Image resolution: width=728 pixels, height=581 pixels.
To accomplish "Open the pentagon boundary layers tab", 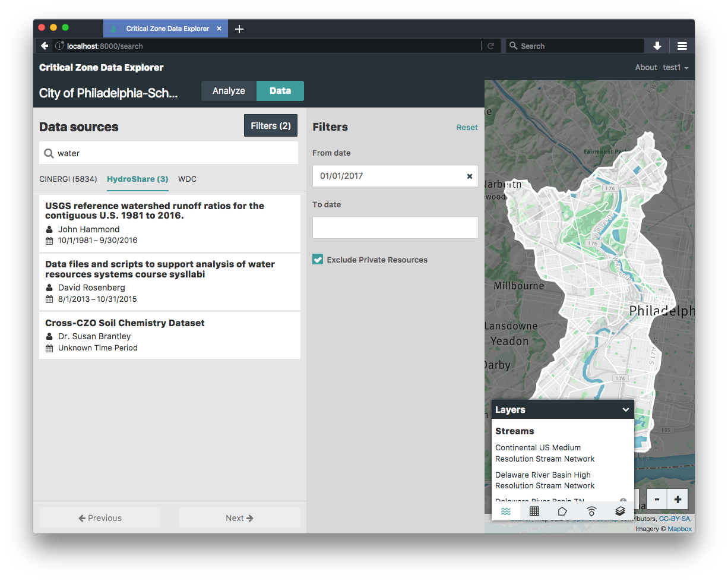I will [562, 511].
